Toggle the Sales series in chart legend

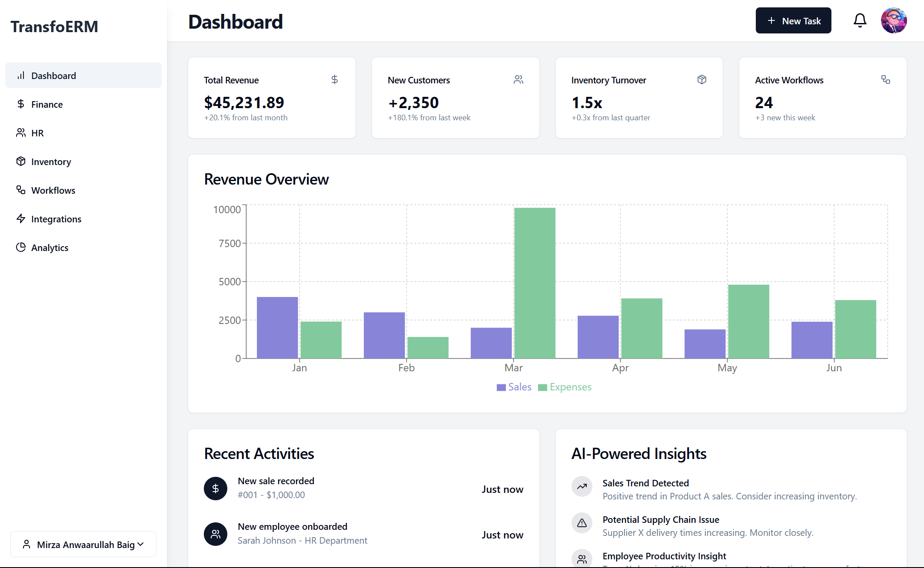[x=514, y=387]
